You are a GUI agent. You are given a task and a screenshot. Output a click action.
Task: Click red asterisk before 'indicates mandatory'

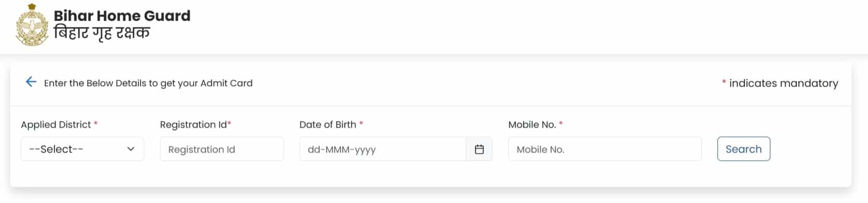pos(724,82)
